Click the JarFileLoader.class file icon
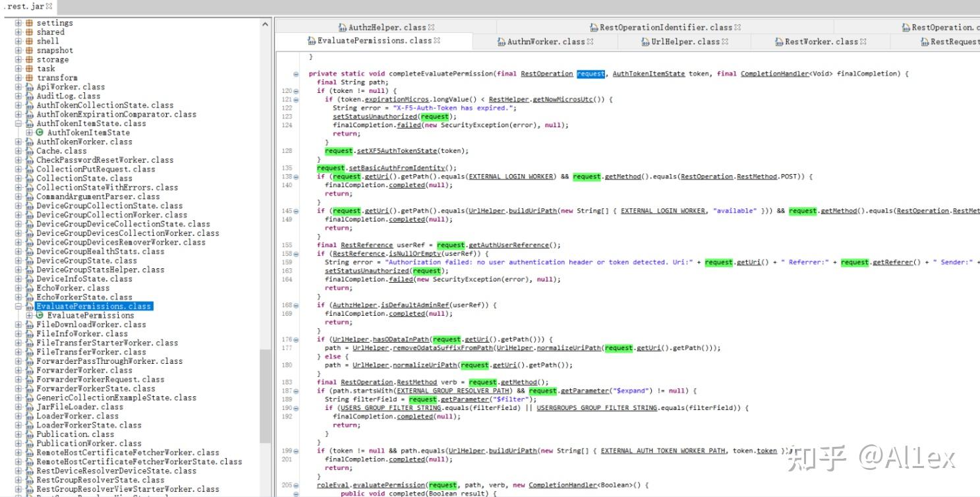This screenshot has height=497, width=980. (x=30, y=407)
